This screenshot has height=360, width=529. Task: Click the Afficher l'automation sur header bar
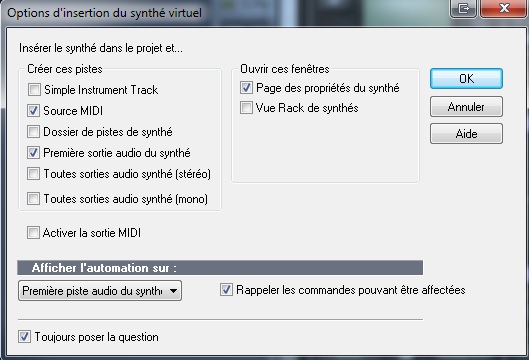[220, 268]
